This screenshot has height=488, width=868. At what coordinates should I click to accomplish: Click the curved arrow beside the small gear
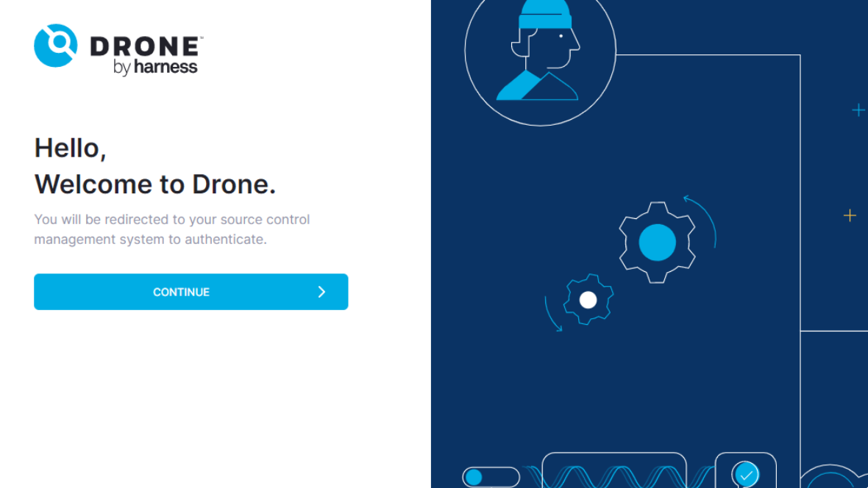coord(551,315)
